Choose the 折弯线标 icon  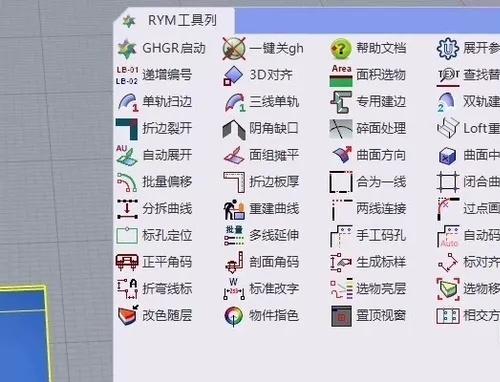click(x=127, y=289)
